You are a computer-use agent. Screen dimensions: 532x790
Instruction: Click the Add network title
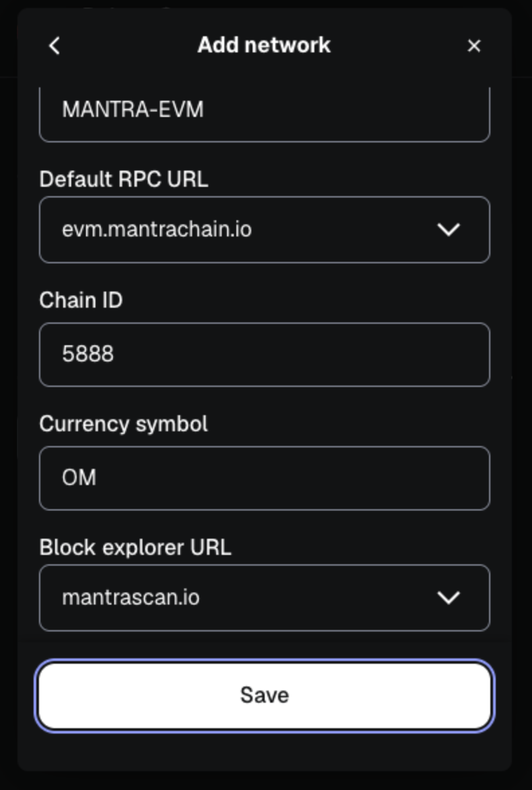click(264, 45)
